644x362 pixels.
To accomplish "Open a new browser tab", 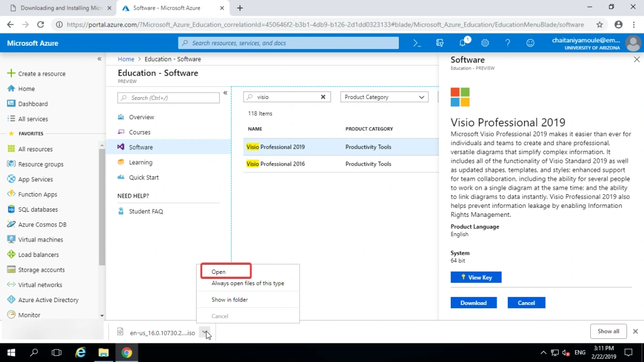I will 240,8.
